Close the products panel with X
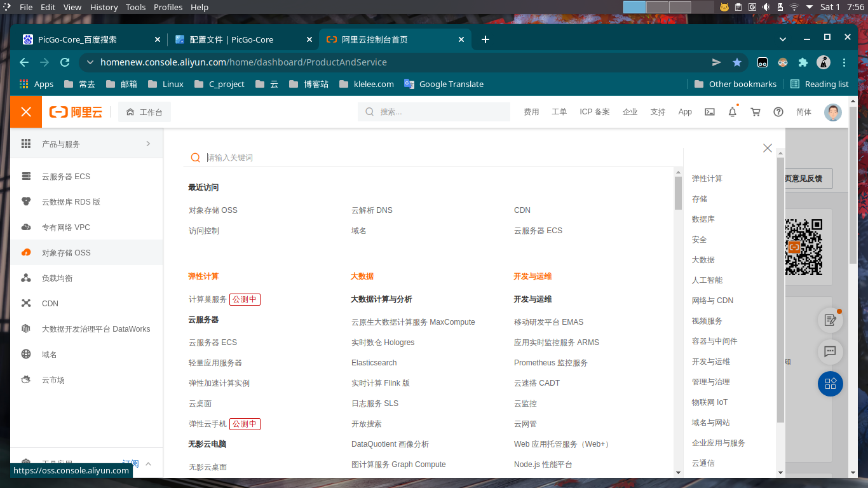The height and width of the screenshot is (488, 868). pyautogui.click(x=768, y=148)
